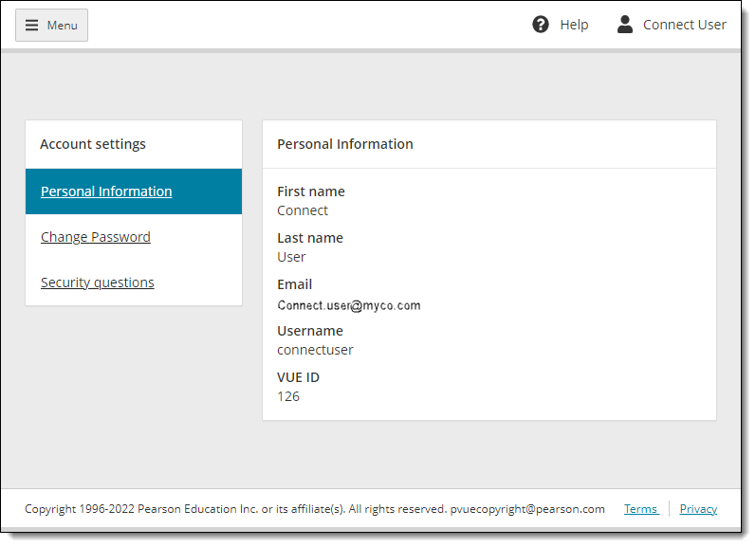The height and width of the screenshot is (547, 756).
Task: Click the pvuecopyright@pearson.com address in footer
Action: (x=527, y=509)
